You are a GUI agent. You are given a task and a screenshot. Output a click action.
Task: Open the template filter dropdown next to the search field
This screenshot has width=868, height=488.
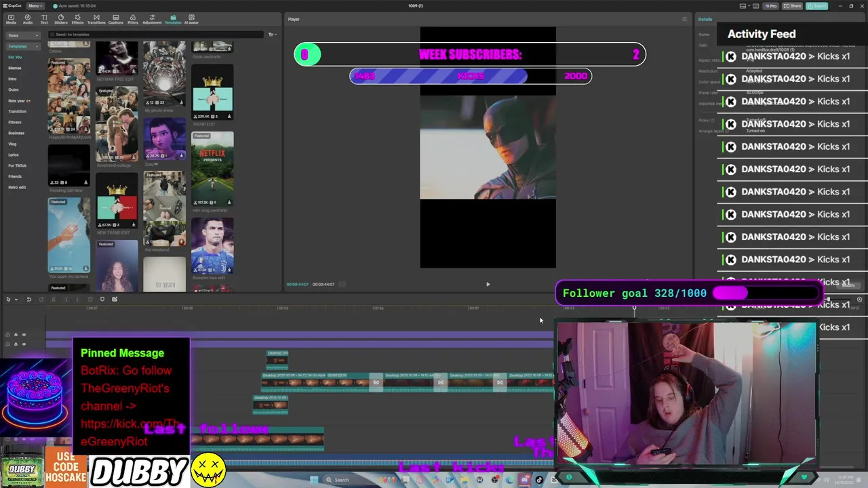point(272,35)
